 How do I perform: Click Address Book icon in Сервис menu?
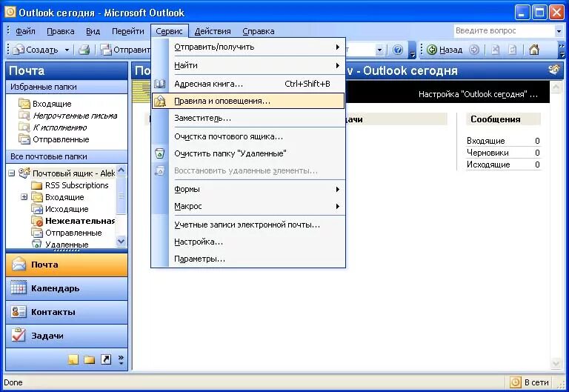pyautogui.click(x=160, y=84)
